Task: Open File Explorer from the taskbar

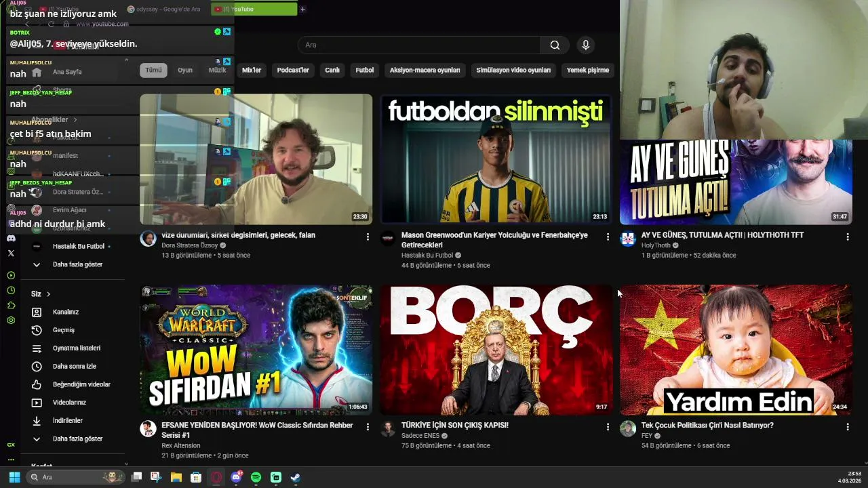Action: click(176, 477)
